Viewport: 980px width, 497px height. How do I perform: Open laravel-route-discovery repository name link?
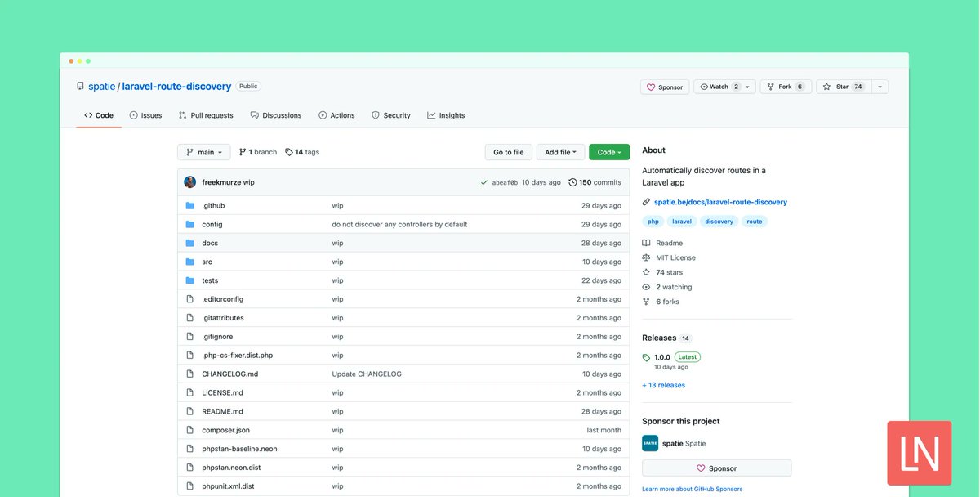click(176, 86)
